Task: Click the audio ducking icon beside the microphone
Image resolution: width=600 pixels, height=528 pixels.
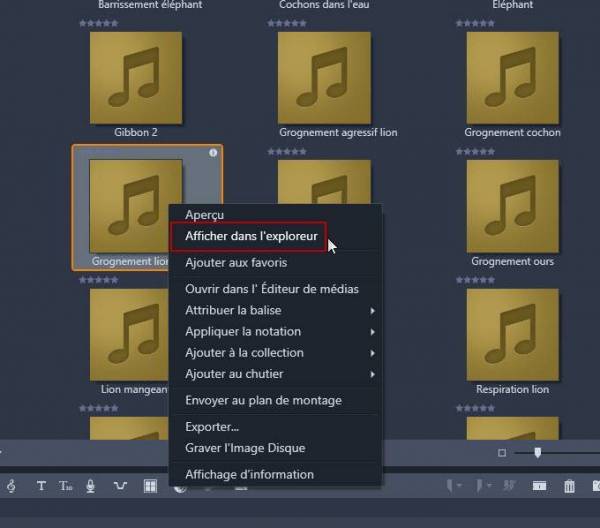Action: tap(120, 487)
